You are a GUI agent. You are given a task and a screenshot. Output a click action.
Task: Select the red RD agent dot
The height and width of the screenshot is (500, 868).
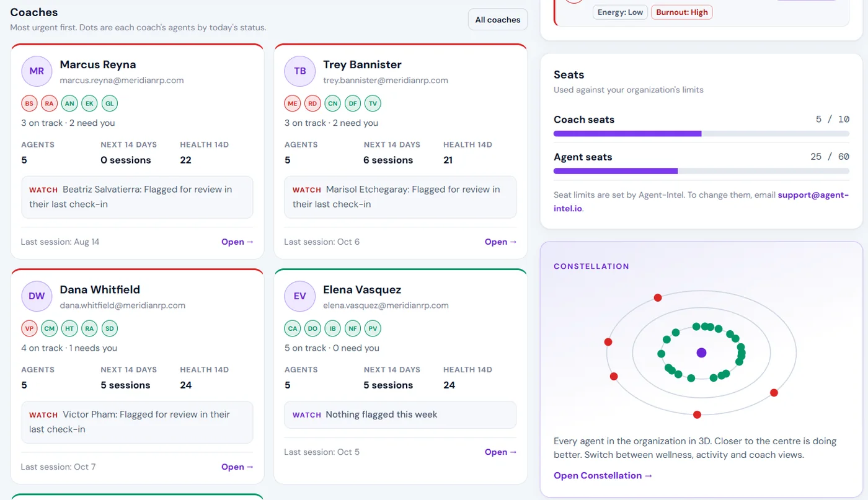click(312, 103)
